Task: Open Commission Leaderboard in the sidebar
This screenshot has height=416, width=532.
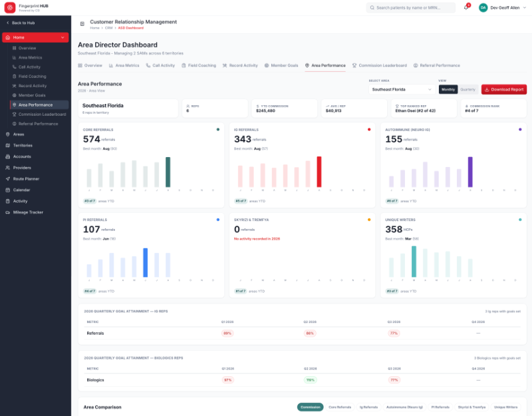Action: [x=42, y=114]
